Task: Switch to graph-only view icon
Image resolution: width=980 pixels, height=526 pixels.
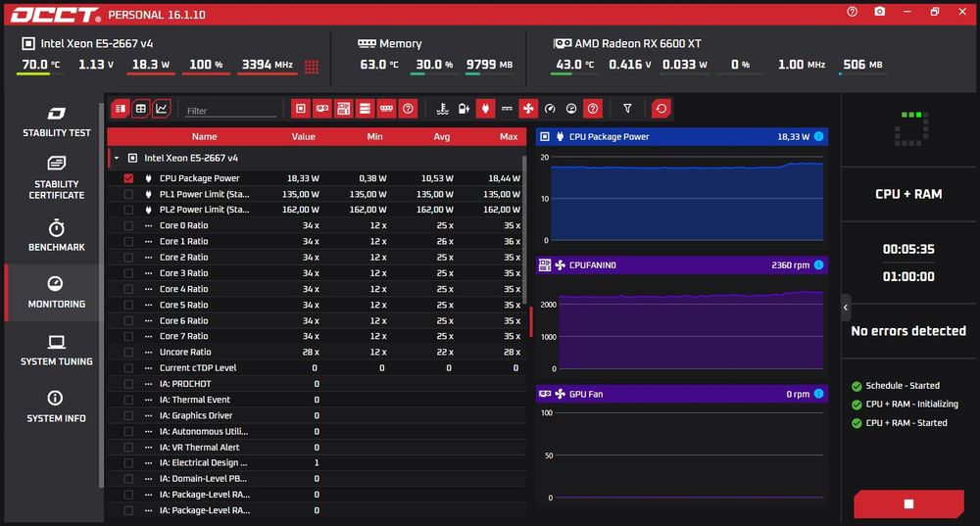Action: 162,109
